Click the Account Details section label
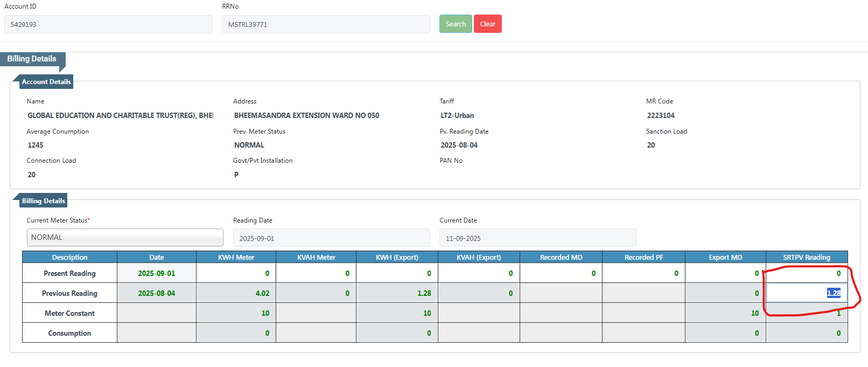The image size is (868, 367). click(46, 82)
